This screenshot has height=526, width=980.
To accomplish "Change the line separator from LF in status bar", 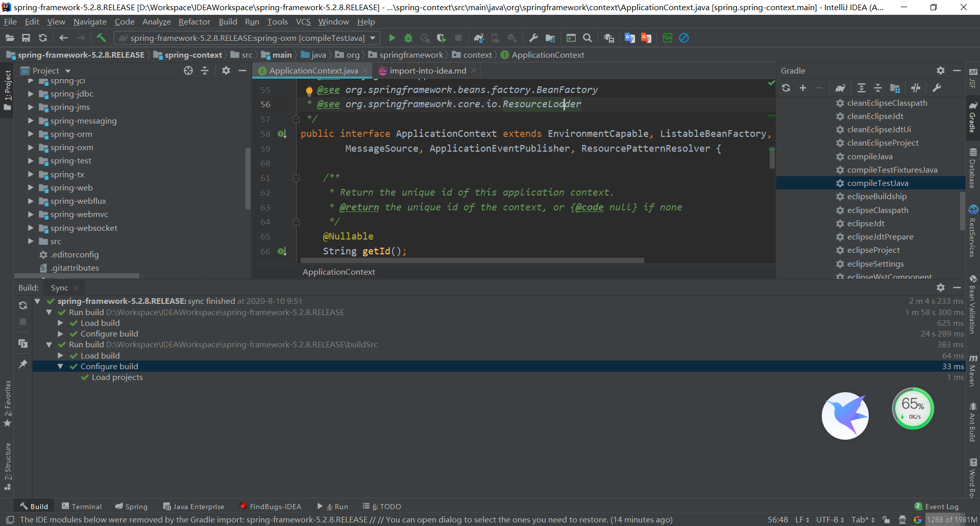I will click(801, 519).
